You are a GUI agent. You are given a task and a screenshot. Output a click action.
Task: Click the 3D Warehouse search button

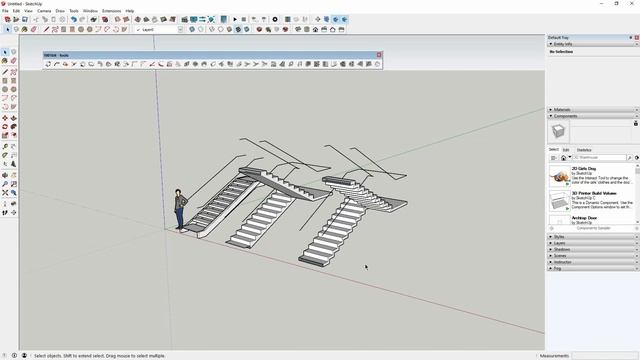pos(629,158)
